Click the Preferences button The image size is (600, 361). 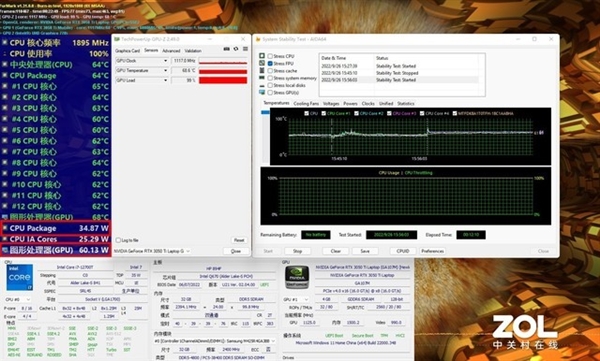pyautogui.click(x=432, y=251)
